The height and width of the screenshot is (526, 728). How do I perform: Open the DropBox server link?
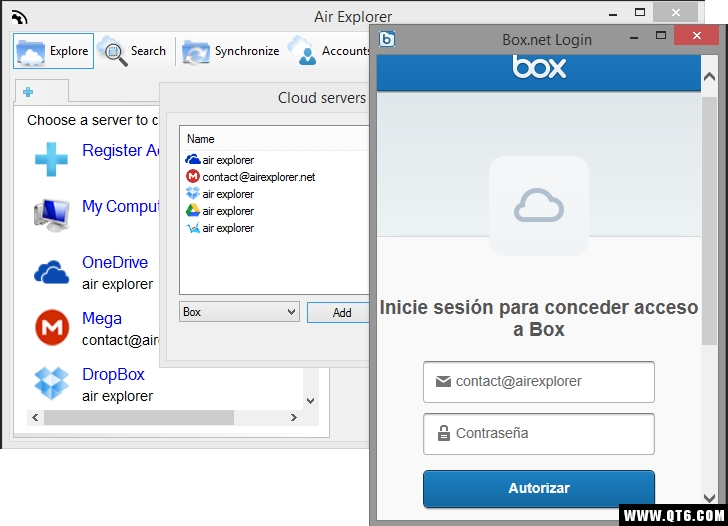pyautogui.click(x=113, y=374)
